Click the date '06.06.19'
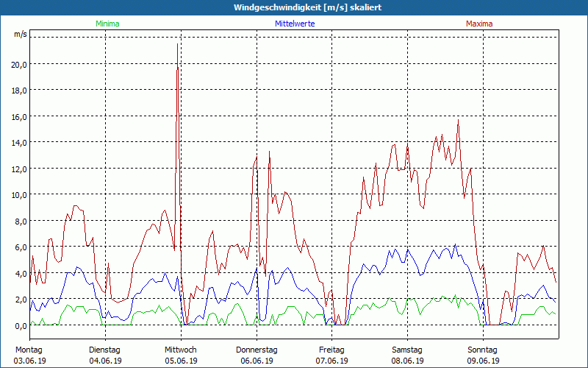The width and height of the screenshot is (588, 368). 257,361
